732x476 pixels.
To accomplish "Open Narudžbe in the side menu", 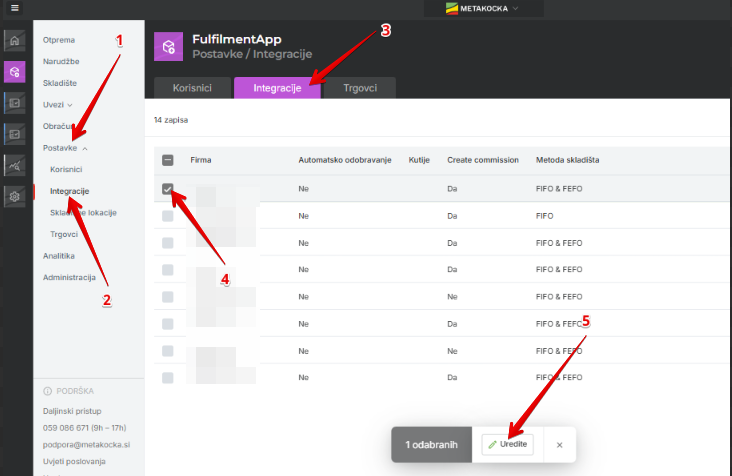I will point(61,62).
